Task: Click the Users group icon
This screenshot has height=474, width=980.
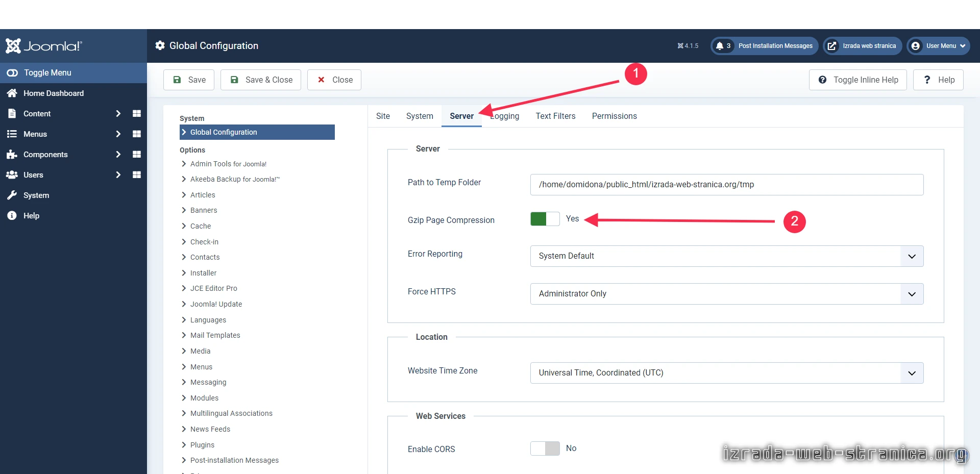Action: click(12, 175)
